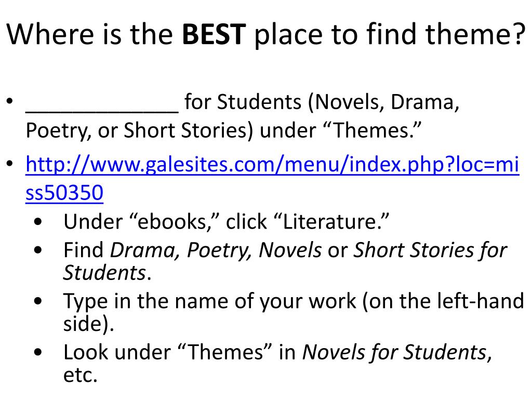The image size is (532, 399).
Task: Click the italic text 'Short Stories for'
Action: tap(430, 250)
